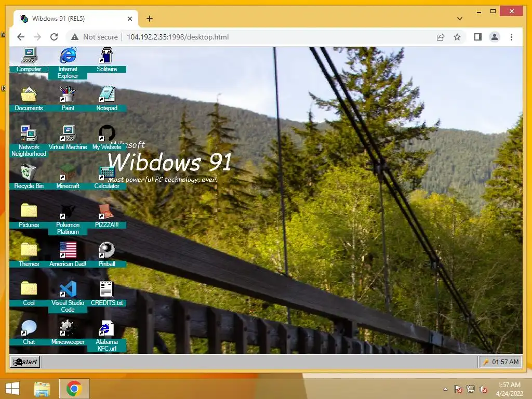Click the Wibdows 91 start button
Screen dimensions: 532x399
tap(25, 362)
